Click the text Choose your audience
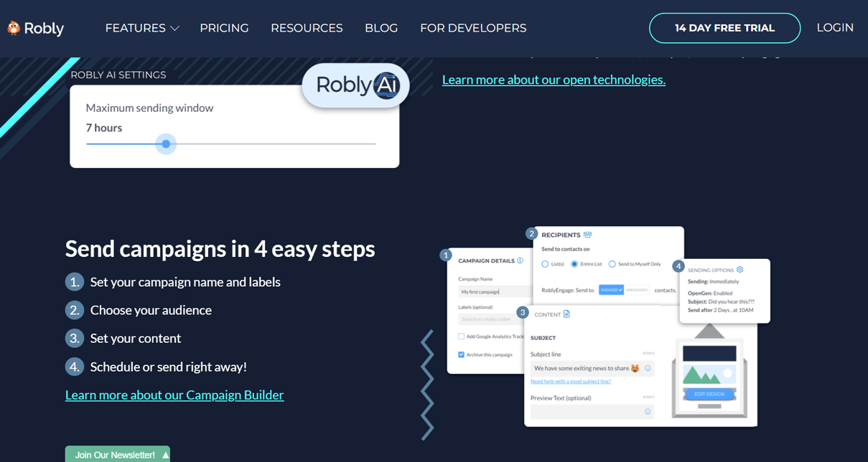The image size is (868, 462). pos(151,310)
